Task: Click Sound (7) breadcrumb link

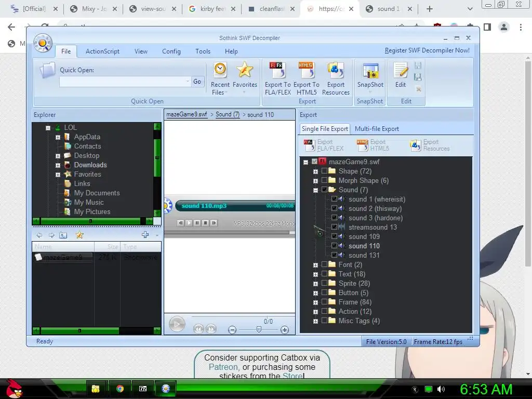Action: pyautogui.click(x=228, y=114)
